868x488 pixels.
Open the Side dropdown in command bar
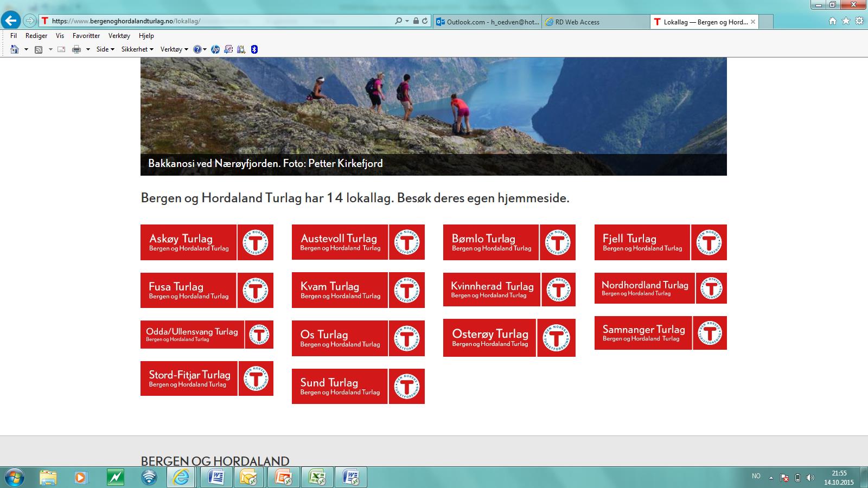[105, 49]
